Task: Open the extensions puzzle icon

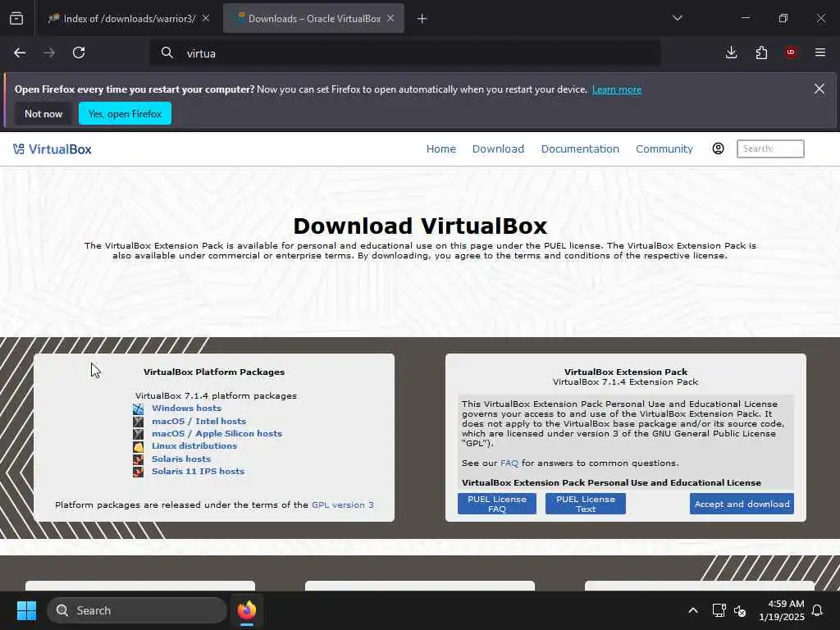Action: (761, 52)
